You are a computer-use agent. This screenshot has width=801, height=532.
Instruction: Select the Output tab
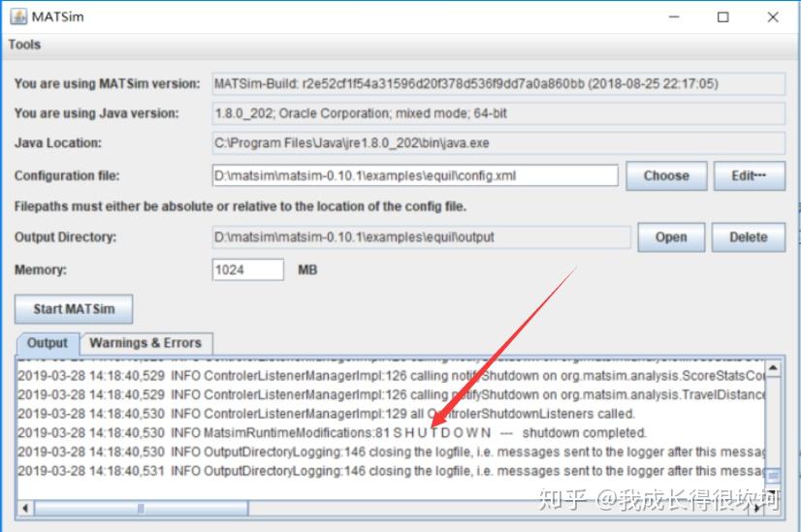pyautogui.click(x=47, y=343)
